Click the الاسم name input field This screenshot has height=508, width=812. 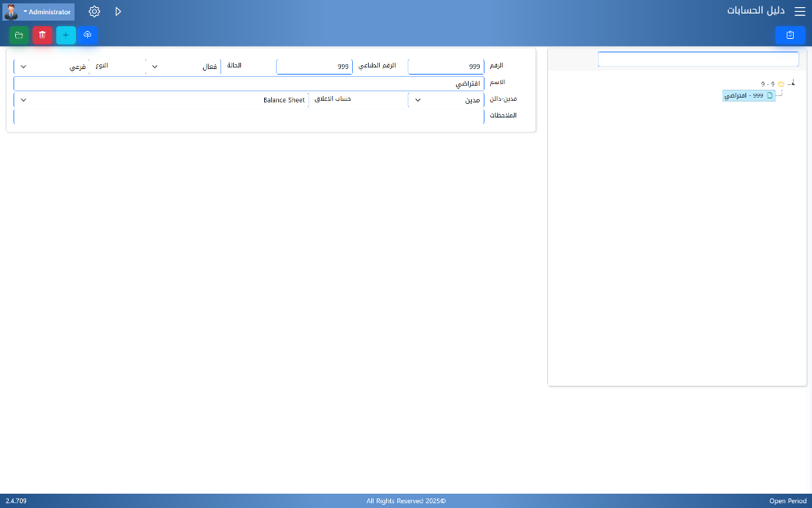pyautogui.click(x=248, y=83)
